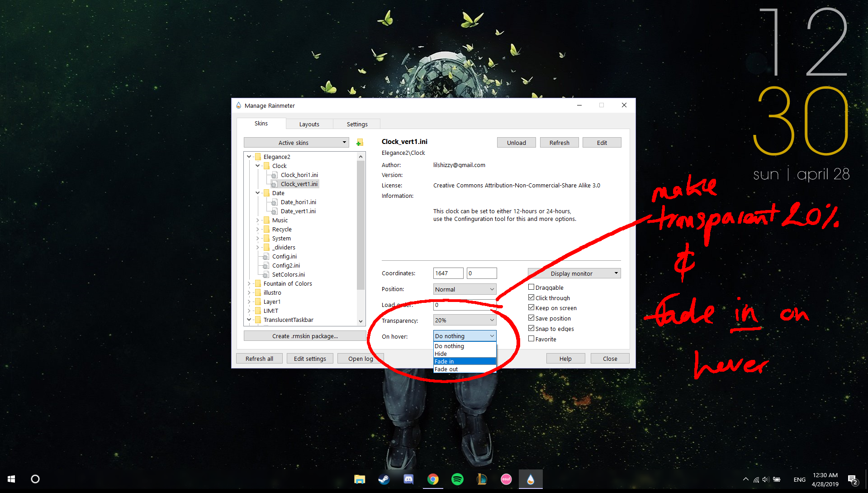This screenshot has height=493, width=868.
Task: Click the Unload button
Action: tap(516, 143)
